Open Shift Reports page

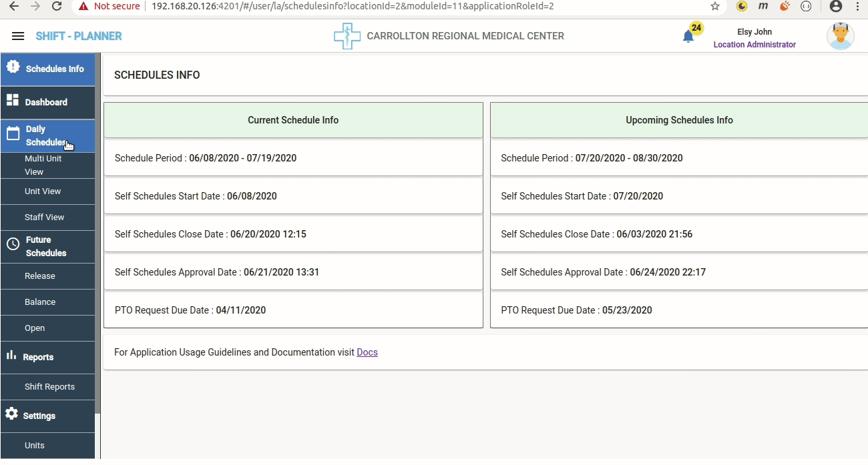point(49,386)
